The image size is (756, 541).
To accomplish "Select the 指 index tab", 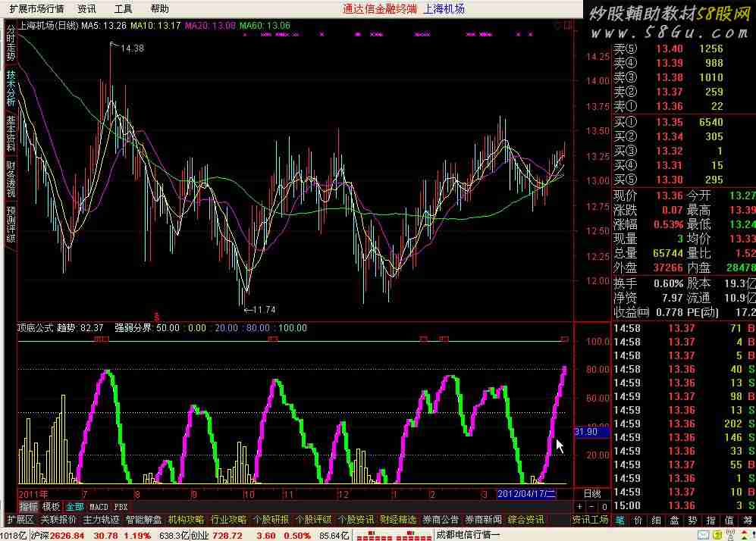I will coord(711,521).
